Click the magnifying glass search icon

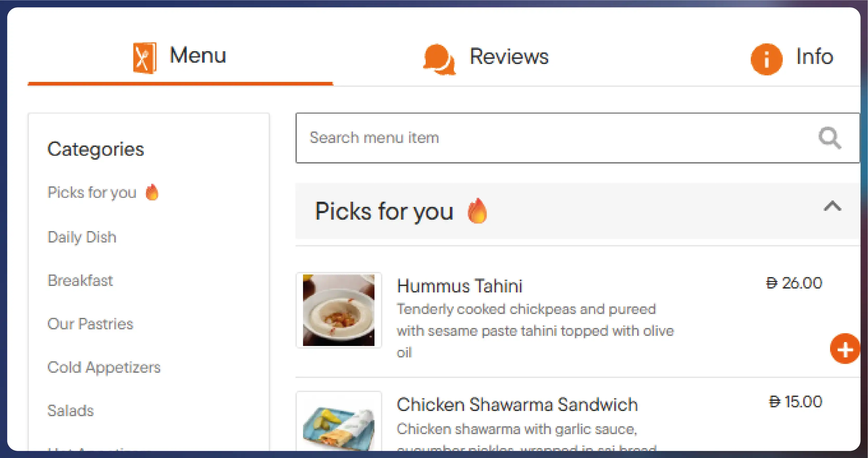tap(829, 138)
